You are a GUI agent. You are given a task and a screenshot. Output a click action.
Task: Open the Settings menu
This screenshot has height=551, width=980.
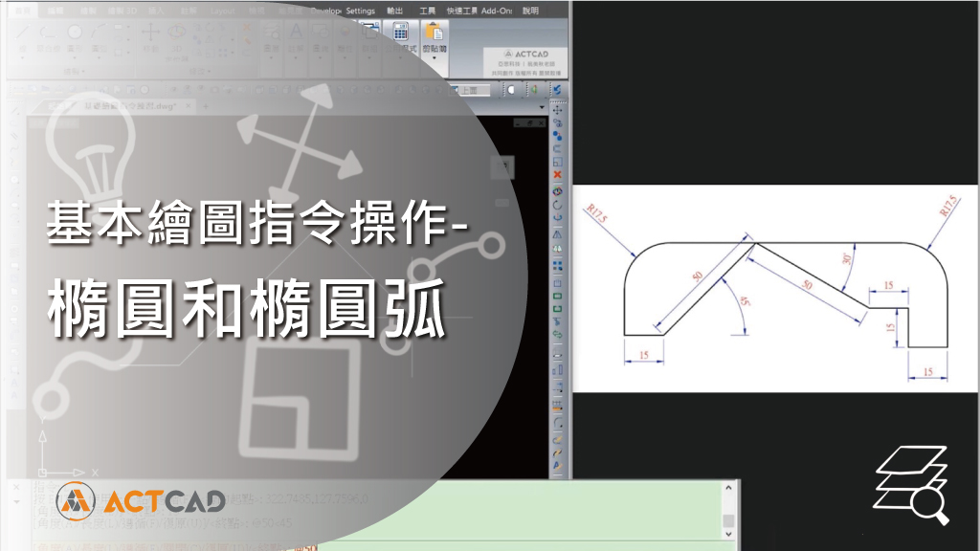pyautogui.click(x=360, y=11)
